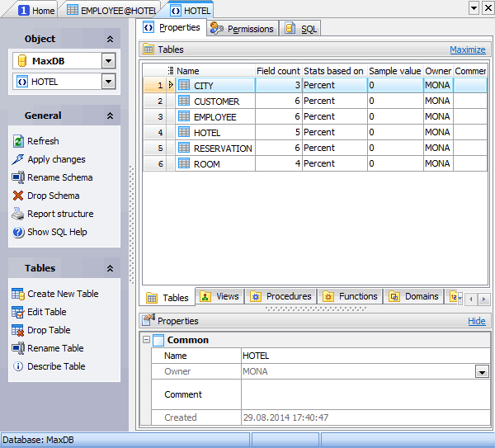Open the Owner MONA dropdown arrow

tap(481, 372)
